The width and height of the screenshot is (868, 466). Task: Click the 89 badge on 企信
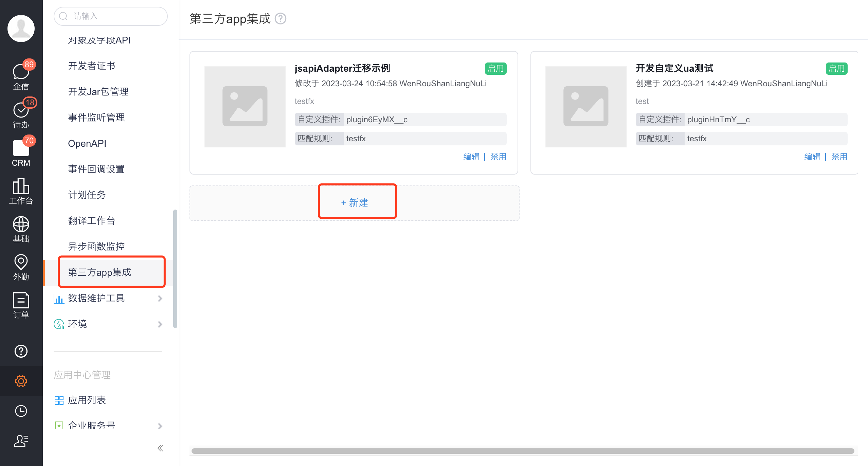coord(29,65)
